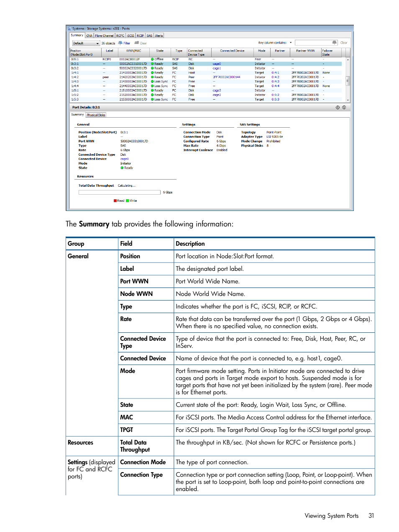Click the Clear filter eraser icon

coord(136,43)
